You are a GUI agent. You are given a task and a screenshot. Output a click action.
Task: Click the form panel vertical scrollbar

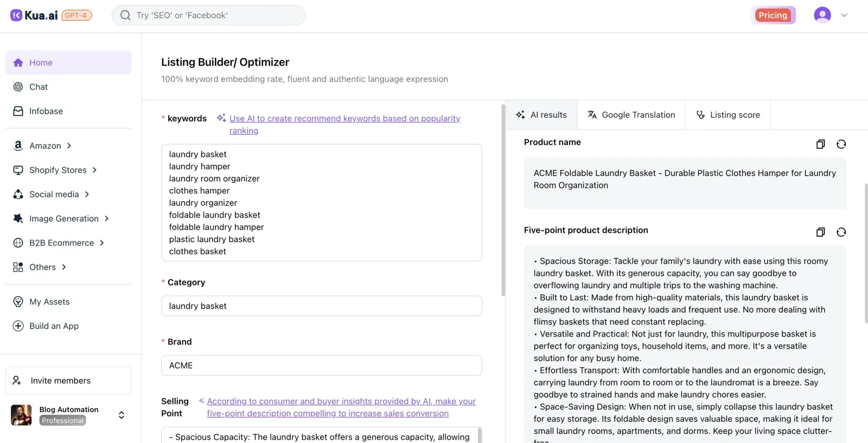[503, 200]
